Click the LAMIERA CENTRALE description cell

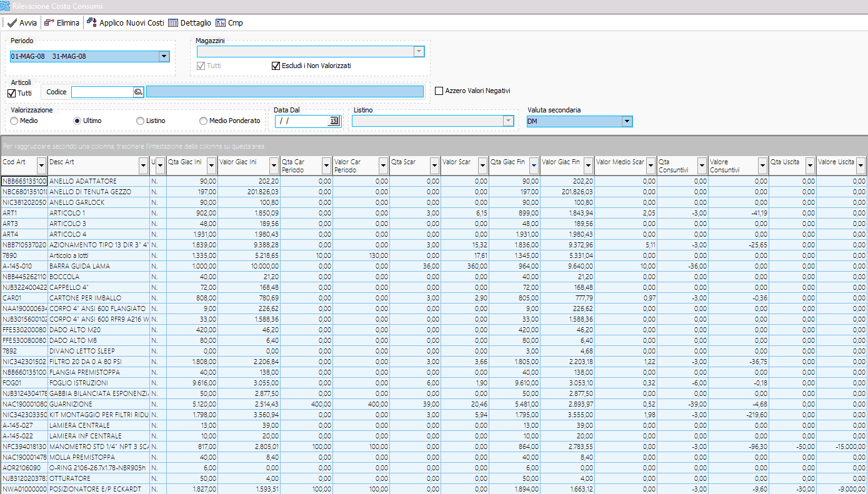click(x=99, y=425)
